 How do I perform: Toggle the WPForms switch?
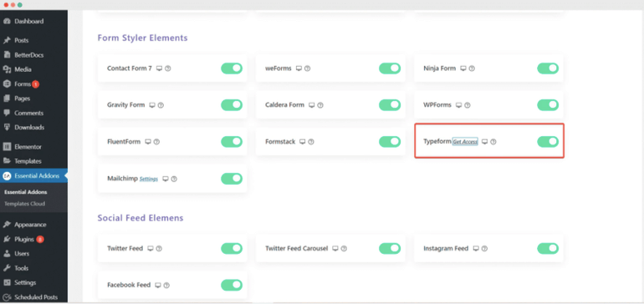pos(548,105)
